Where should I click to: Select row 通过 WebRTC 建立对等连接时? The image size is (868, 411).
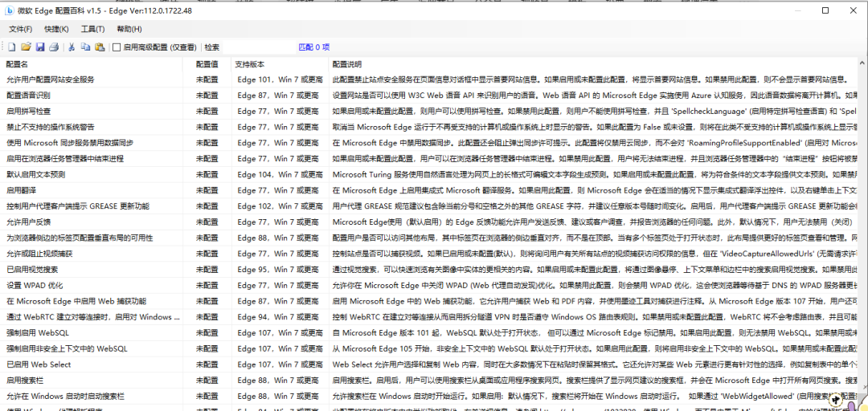pyautogui.click(x=430, y=317)
